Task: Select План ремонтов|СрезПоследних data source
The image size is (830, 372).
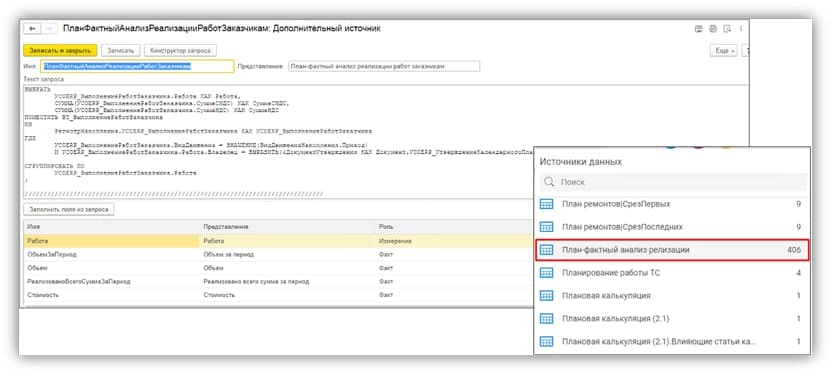Action: 672,227
